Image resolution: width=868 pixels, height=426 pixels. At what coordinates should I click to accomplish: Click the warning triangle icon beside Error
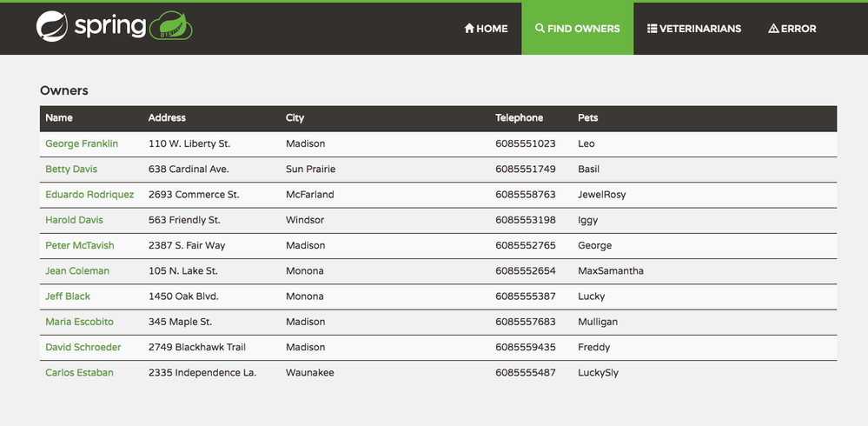pos(773,28)
